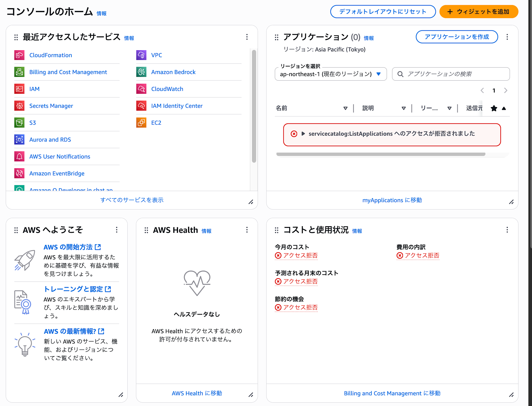
Task: Click アクセス拒否 under 今月のコスト
Action: 296,256
